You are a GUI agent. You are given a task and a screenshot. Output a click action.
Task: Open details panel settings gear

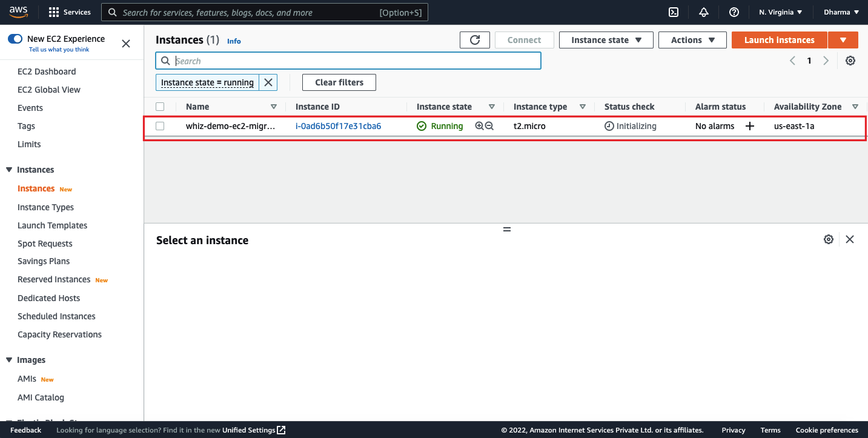pos(829,239)
